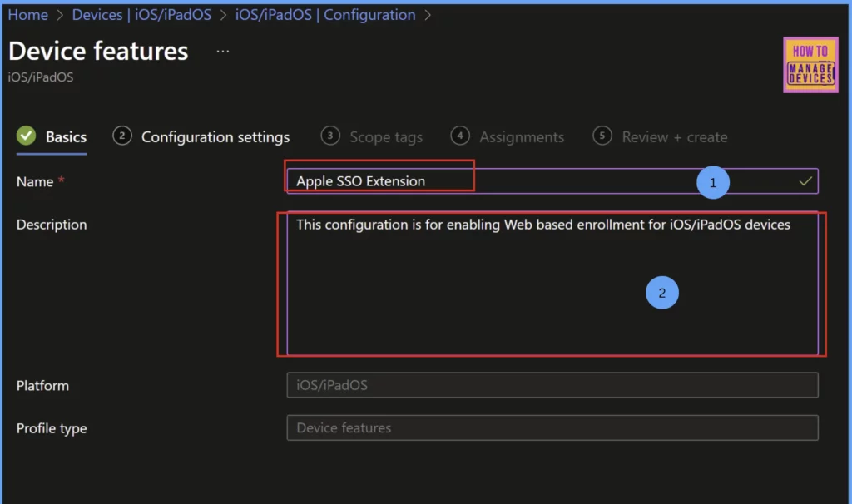Click the Name field validation checkmark
The image size is (852, 504).
(x=805, y=180)
